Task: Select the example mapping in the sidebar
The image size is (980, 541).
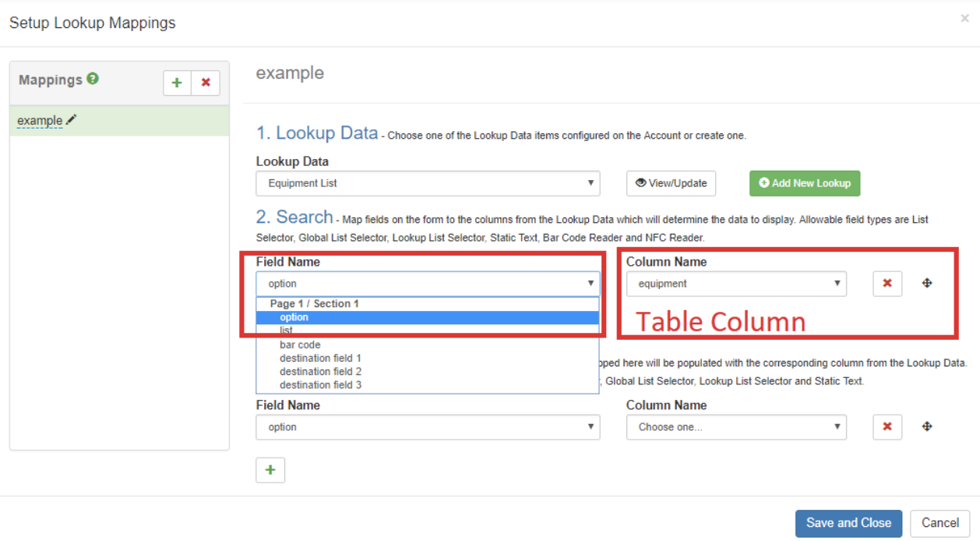Action: 41,119
